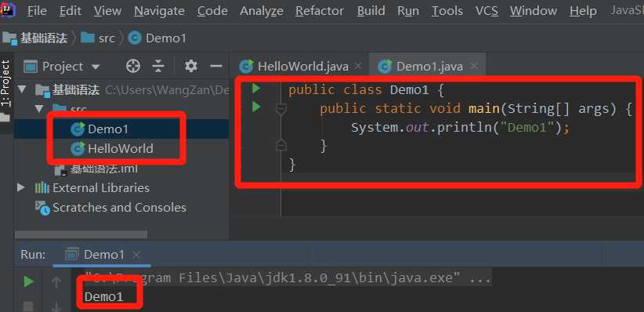
Task: Click the locate/scroll from source icon
Action: (133, 66)
